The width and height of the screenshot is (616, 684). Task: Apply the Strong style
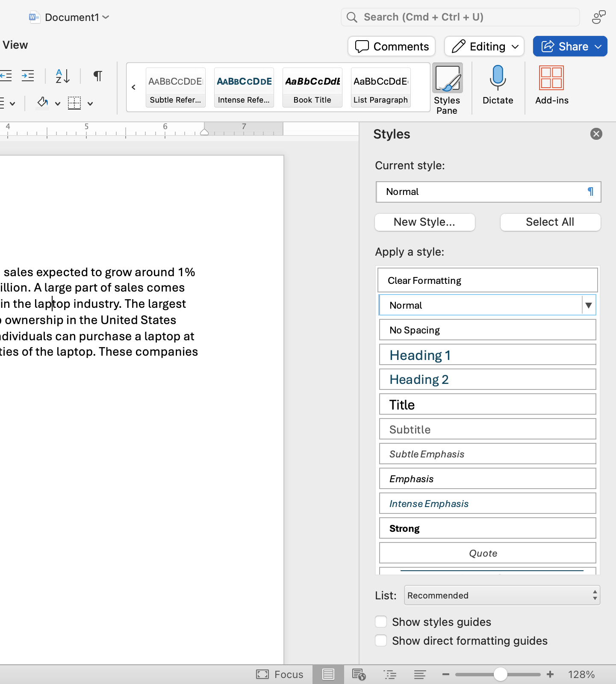(488, 528)
